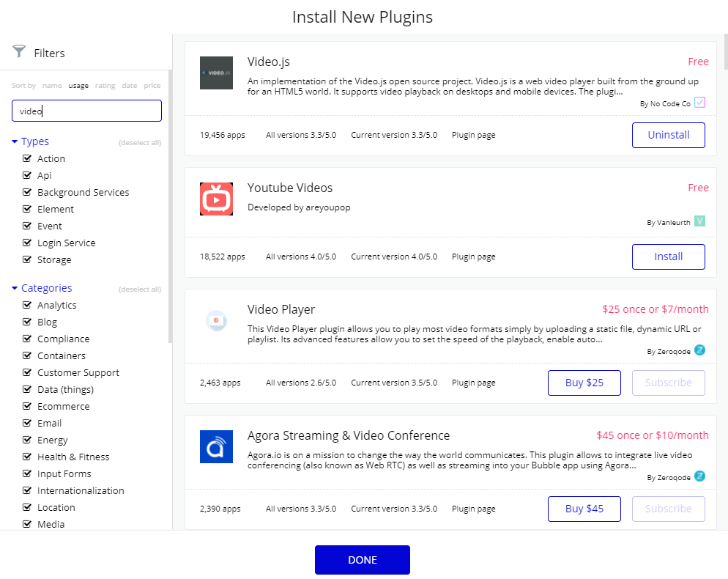The height and width of the screenshot is (579, 728).
Task: Toggle the Input Forms checkbox
Action: coord(27,473)
